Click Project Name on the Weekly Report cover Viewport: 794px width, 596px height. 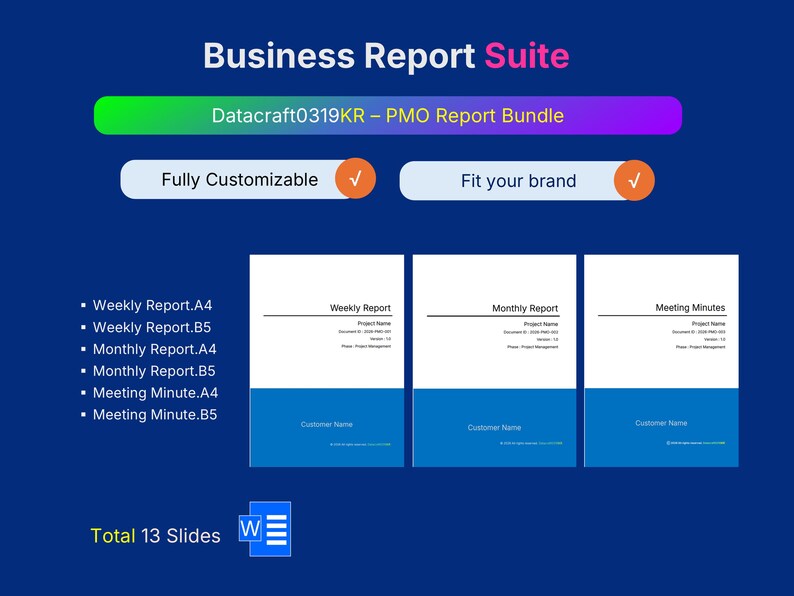pos(374,323)
